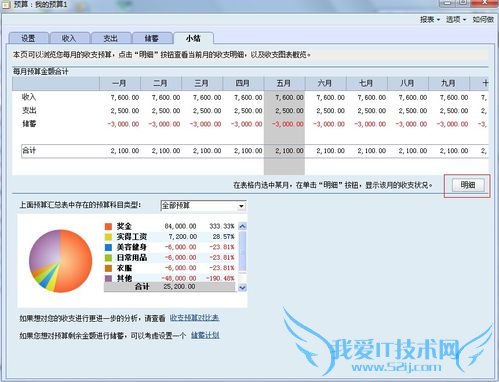This screenshot has width=499, height=382.
Task: Select the 七月 column header
Action: tap(367, 83)
